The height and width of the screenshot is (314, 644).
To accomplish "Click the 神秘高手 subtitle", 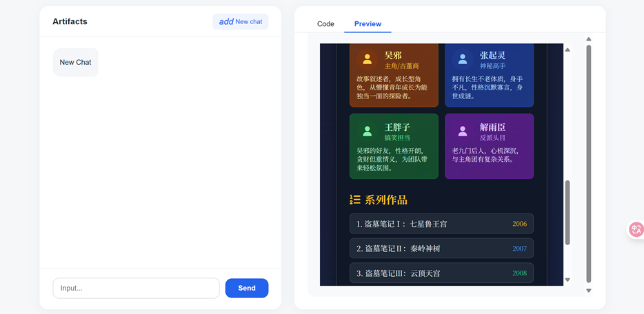I will coord(492,66).
